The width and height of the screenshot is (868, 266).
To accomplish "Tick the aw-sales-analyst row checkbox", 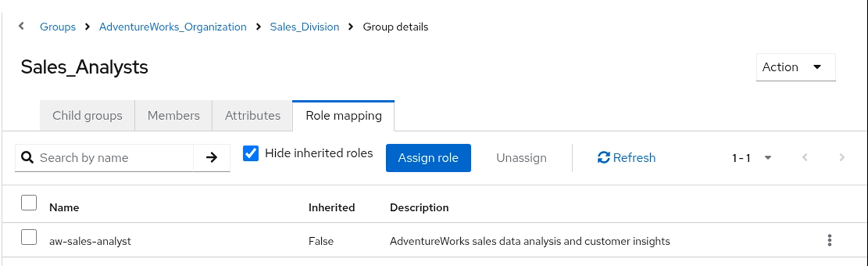I will 29,237.
